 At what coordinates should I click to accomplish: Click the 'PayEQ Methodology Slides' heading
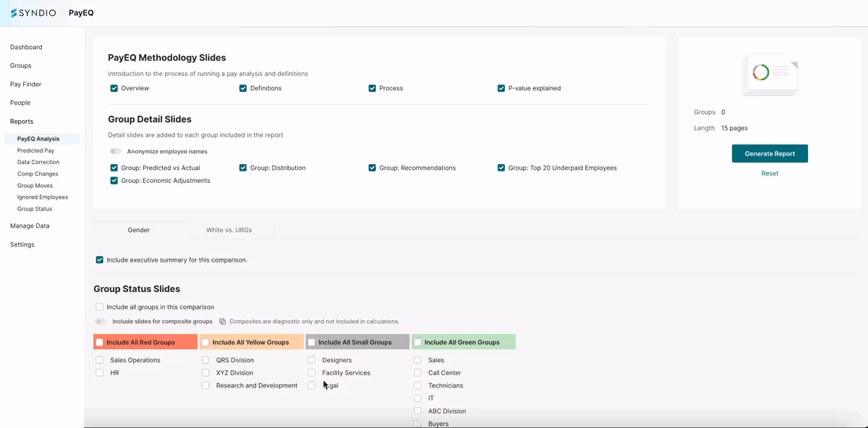167,58
